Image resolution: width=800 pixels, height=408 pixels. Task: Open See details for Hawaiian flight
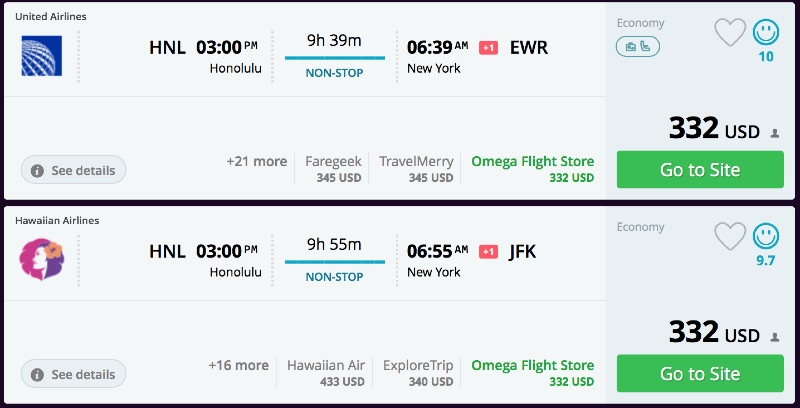[73, 374]
